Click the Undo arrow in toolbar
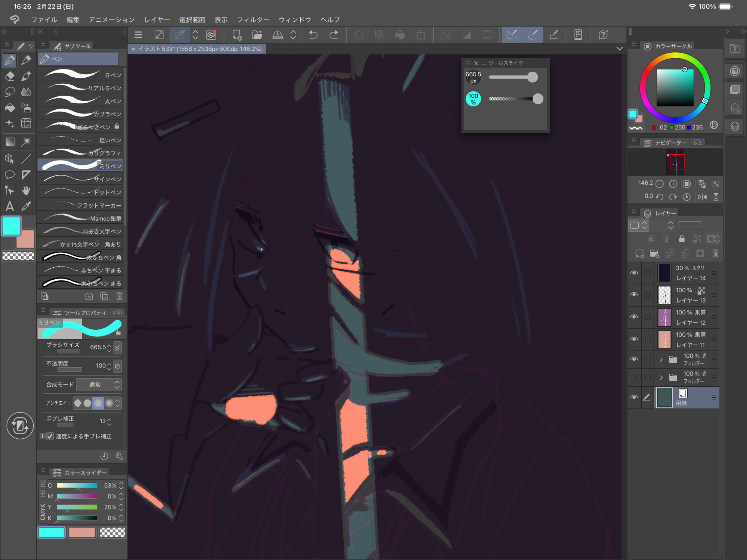747x560 pixels. [x=313, y=35]
